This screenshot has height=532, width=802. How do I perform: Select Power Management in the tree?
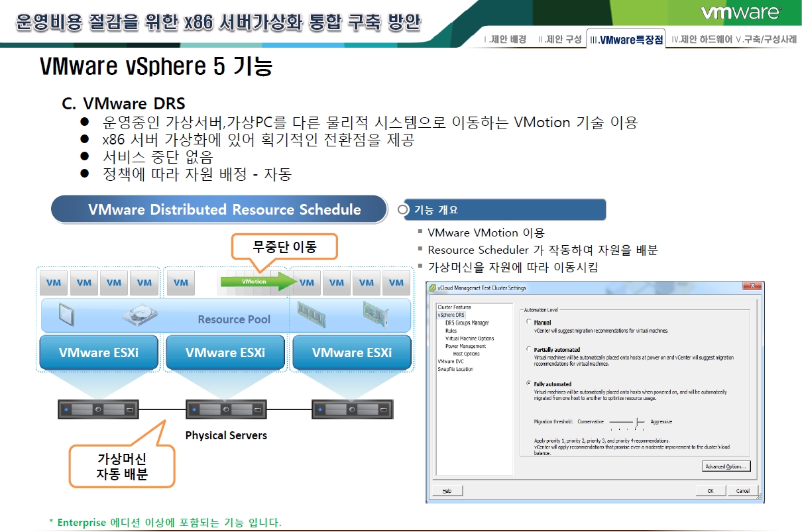[465, 346]
